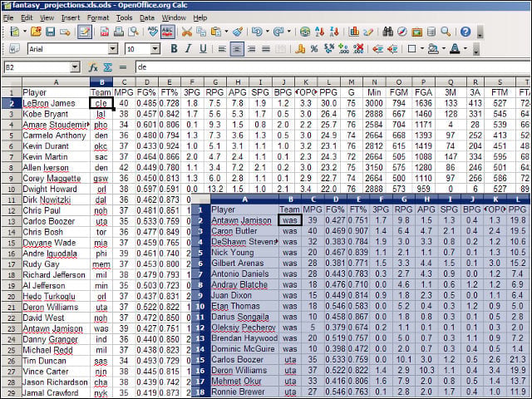Toggle Justified alignment
Image resolution: width=532 pixels, height=399 pixels.
(x=266, y=49)
